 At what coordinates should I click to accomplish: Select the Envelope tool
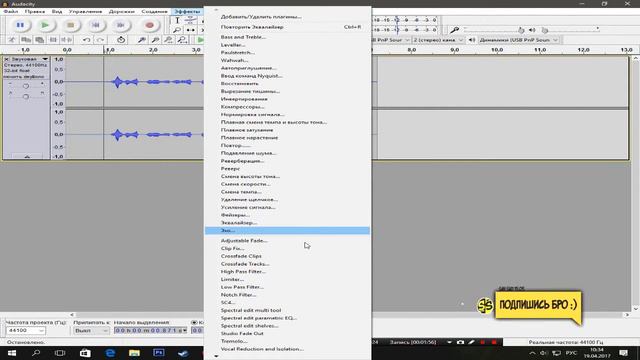[190, 20]
